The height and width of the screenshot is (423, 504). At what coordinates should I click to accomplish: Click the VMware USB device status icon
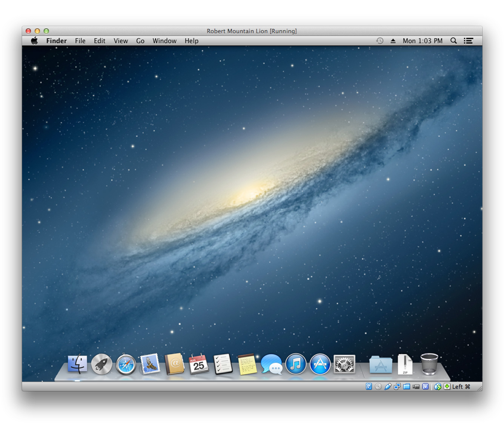coord(387,386)
